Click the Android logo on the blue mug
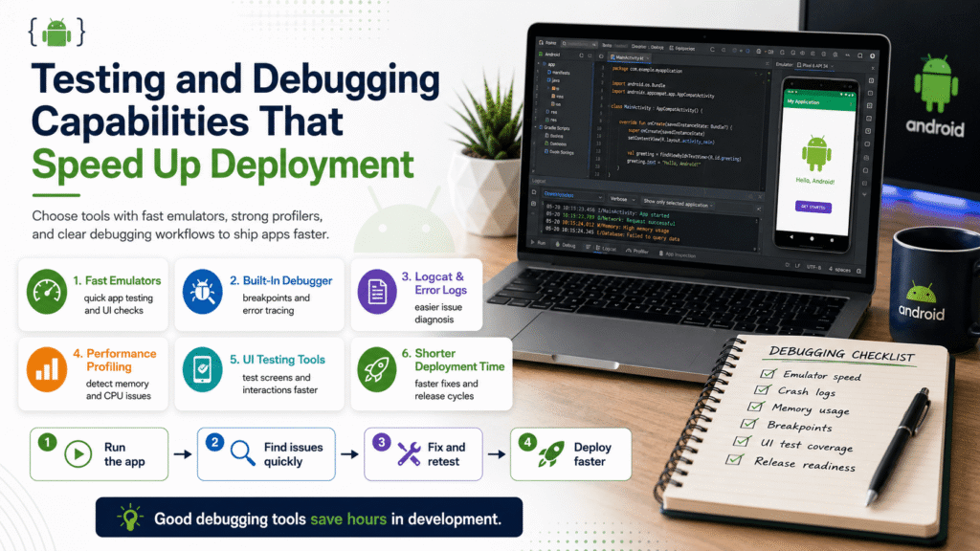The image size is (980, 551). pyautogui.click(x=922, y=292)
